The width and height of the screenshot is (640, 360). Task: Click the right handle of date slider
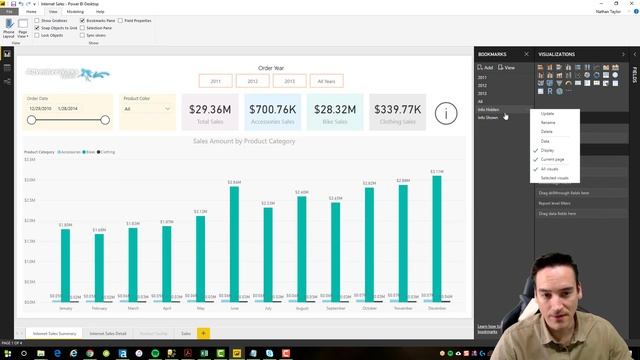[105, 120]
